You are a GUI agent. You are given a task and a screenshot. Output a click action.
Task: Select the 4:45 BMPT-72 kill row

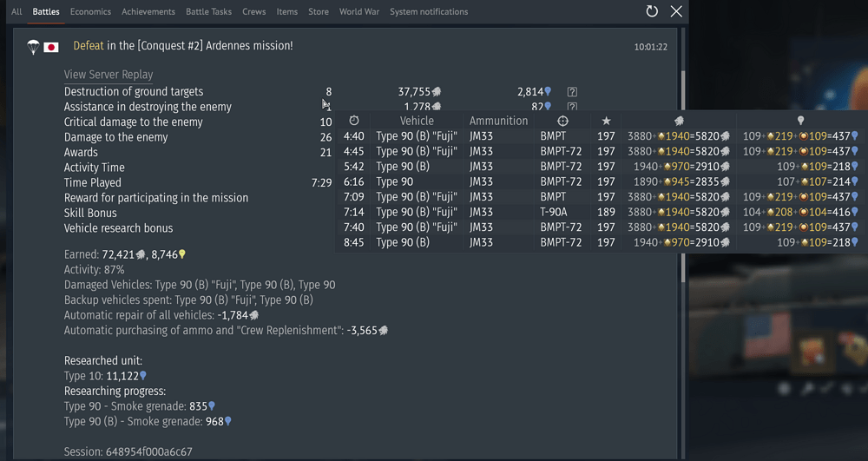tap(601, 151)
